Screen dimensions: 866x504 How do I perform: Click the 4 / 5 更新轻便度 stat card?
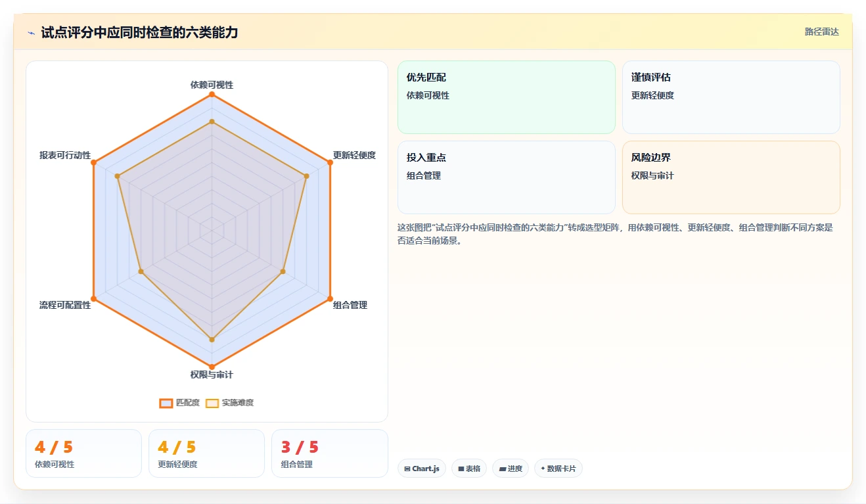pos(206,453)
